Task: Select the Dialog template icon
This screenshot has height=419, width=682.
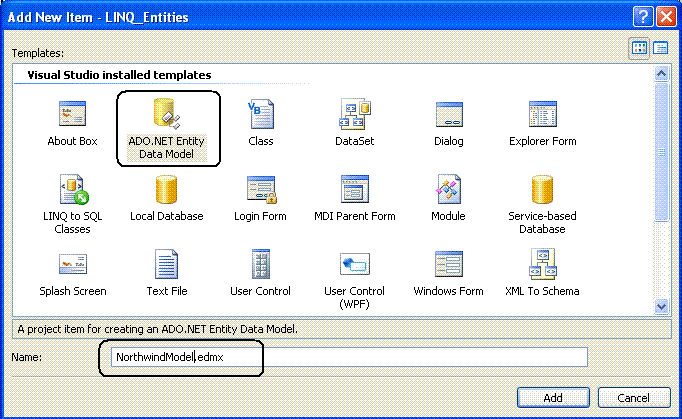Action: click(x=449, y=114)
